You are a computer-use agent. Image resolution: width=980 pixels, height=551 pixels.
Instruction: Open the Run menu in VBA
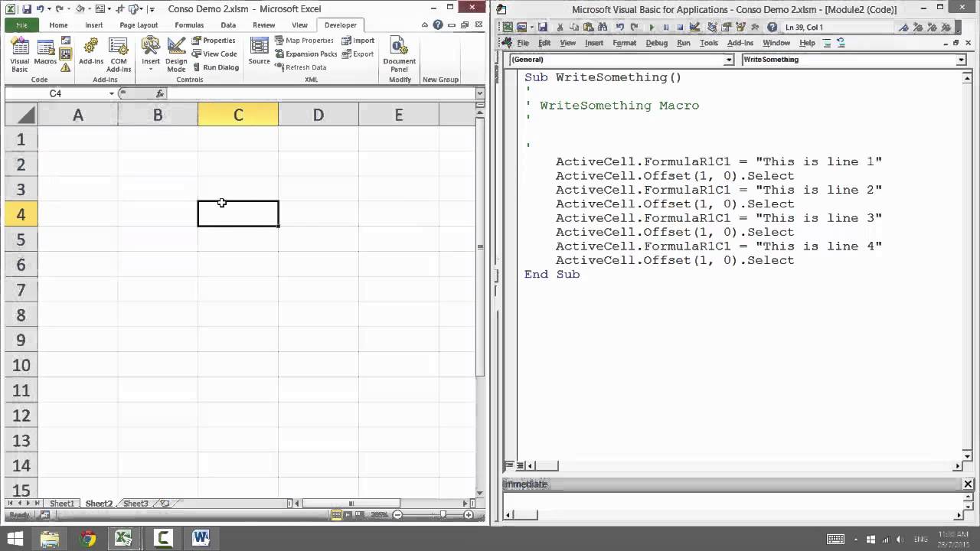pyautogui.click(x=683, y=43)
